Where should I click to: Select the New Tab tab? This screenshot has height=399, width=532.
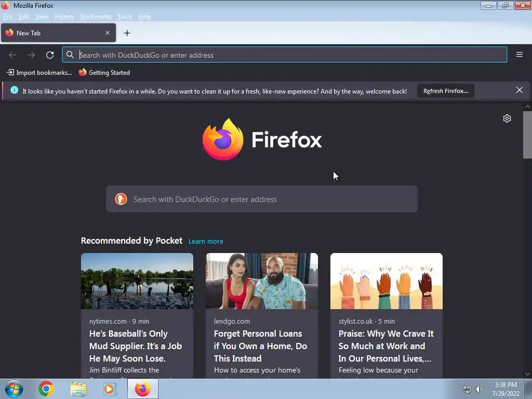pyautogui.click(x=58, y=33)
